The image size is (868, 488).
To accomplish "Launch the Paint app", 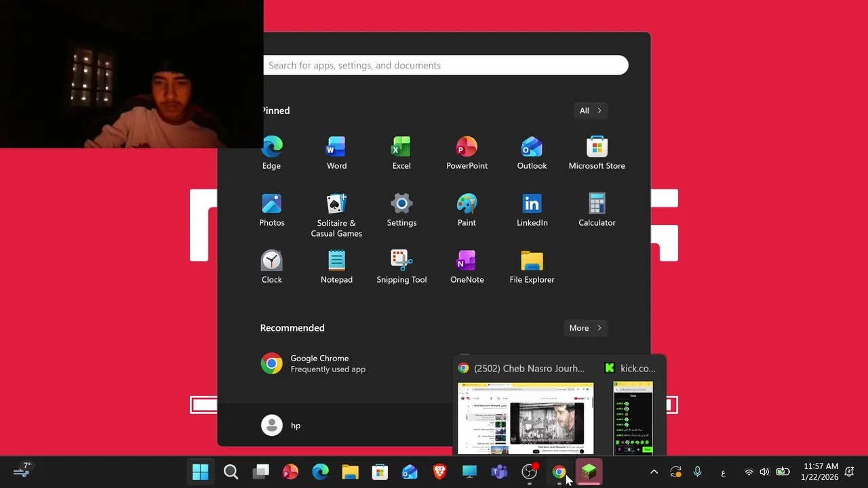I will point(467,210).
